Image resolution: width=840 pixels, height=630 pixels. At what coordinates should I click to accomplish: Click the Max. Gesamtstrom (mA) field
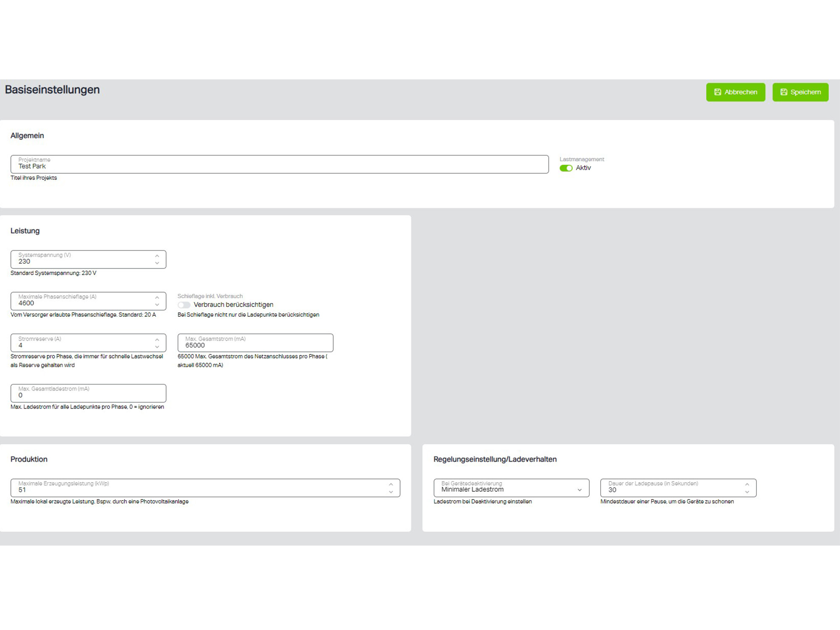click(x=255, y=343)
